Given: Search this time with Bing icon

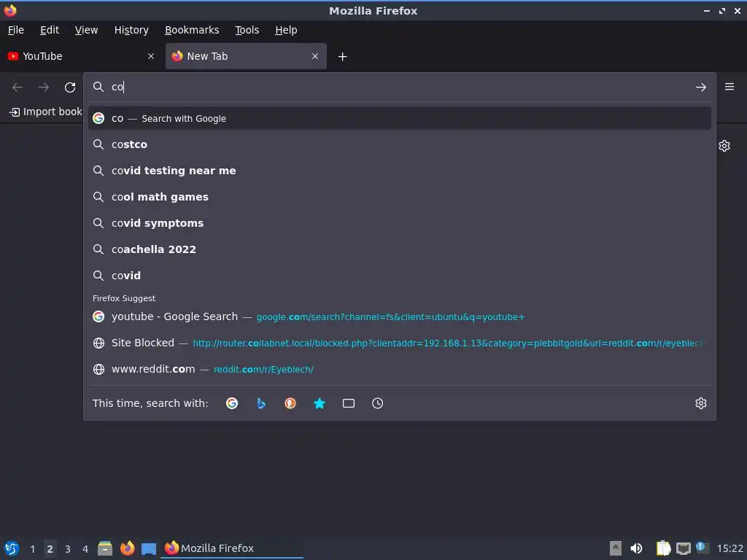Looking at the screenshot, I should pyautogui.click(x=261, y=403).
